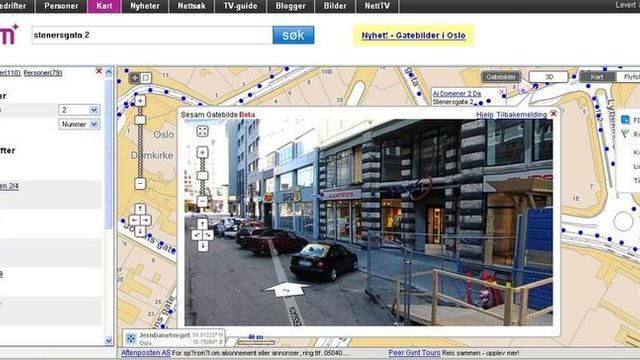
Task: Switch to Kart map view
Action: click(597, 77)
